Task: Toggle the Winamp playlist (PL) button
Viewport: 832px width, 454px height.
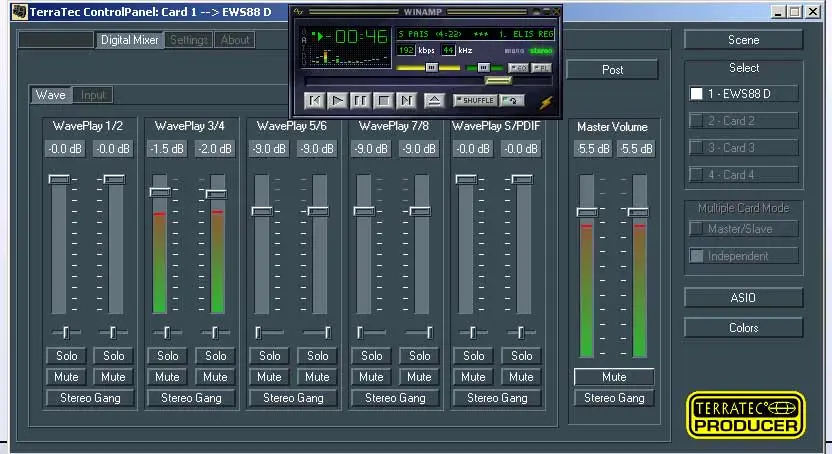Action: pyautogui.click(x=541, y=68)
